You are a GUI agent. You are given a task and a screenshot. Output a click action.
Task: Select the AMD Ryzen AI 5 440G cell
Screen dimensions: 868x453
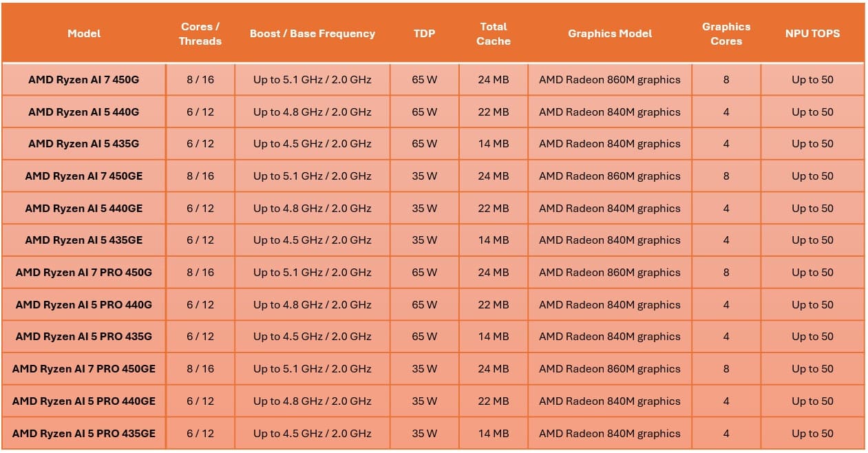84,112
